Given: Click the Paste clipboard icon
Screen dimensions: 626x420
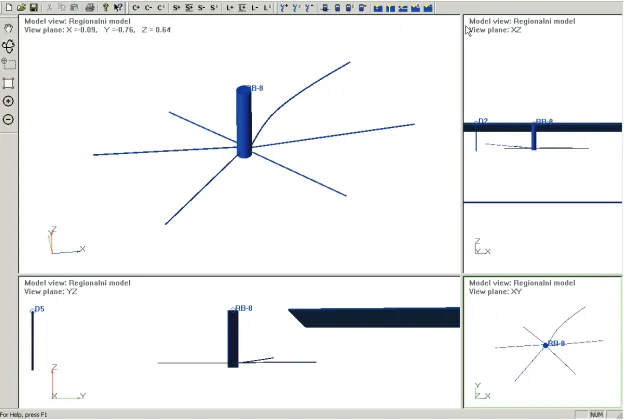Looking at the screenshot, I should pyautogui.click(x=74, y=8).
